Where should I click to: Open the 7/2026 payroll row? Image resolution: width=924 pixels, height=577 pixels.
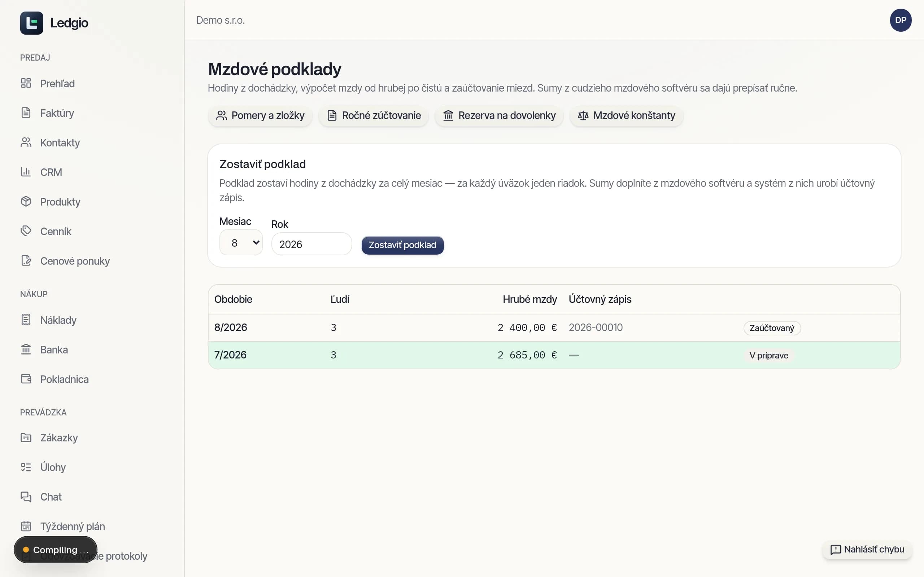[x=554, y=355]
